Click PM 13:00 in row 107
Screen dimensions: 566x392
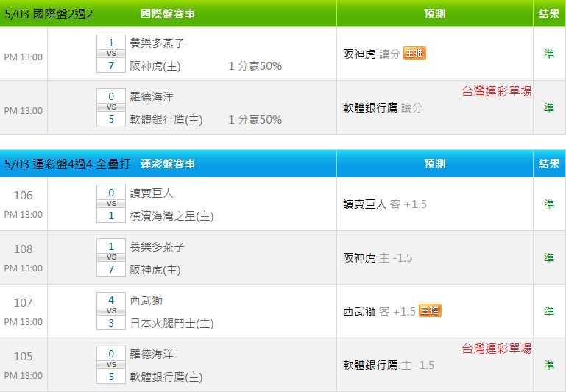pyautogui.click(x=23, y=322)
